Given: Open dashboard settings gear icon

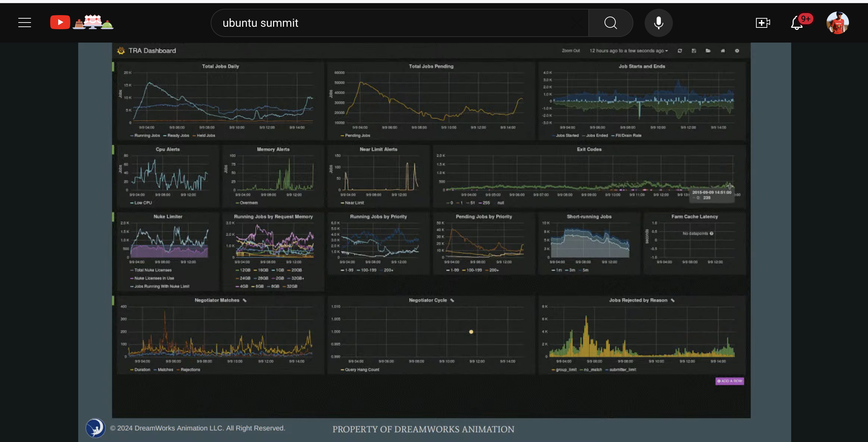Looking at the screenshot, I should (x=737, y=51).
